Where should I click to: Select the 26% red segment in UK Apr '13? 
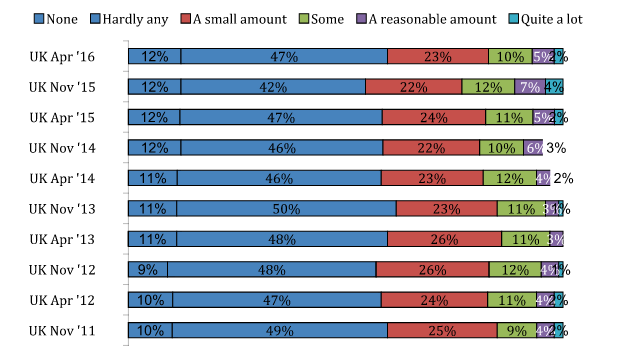click(x=445, y=239)
